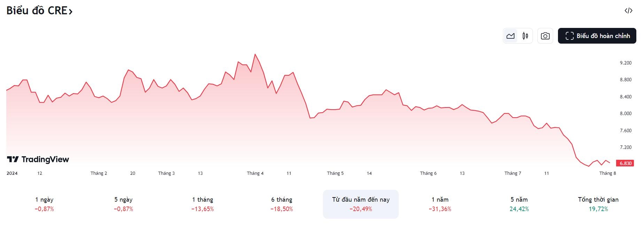This screenshot has height=232, width=644.
Task: Select the 5 năm time range
Action: pos(519,204)
